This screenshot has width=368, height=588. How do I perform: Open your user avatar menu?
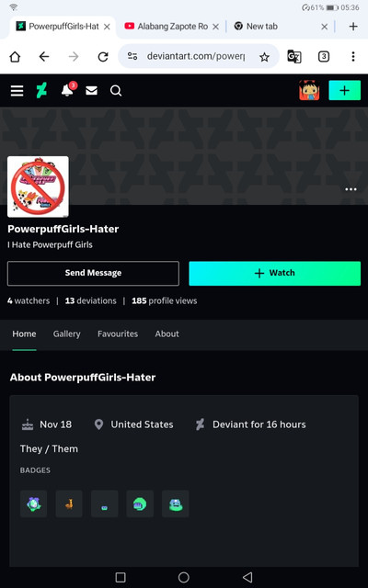(x=309, y=90)
